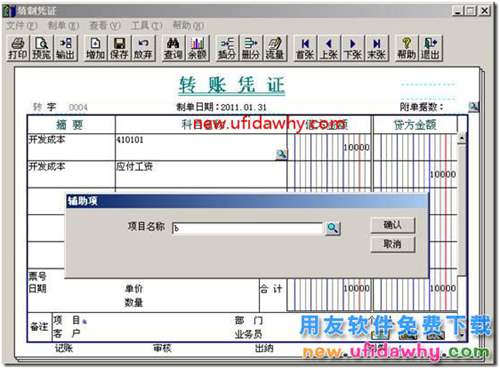
Task: Show balance with 余额 chart icon
Action: [x=197, y=49]
